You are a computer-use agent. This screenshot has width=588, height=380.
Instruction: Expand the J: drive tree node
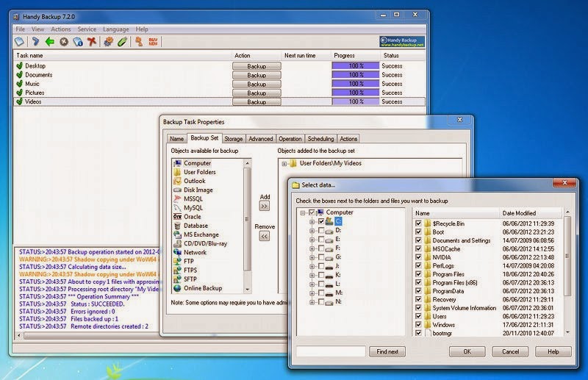tap(312, 266)
